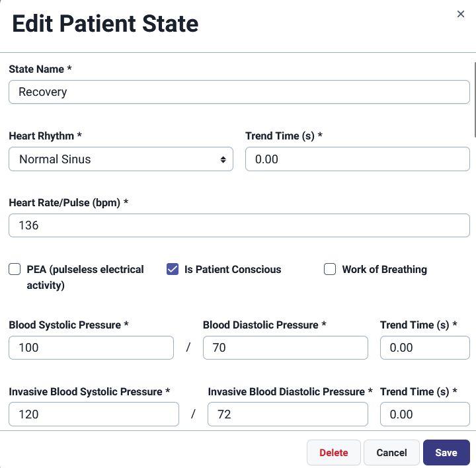
Task: Click the Invasive Blood Diastolic Pressure field
Action: (x=288, y=414)
